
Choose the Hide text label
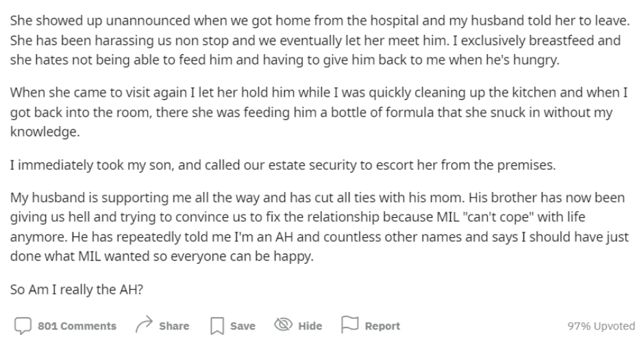coord(310,326)
